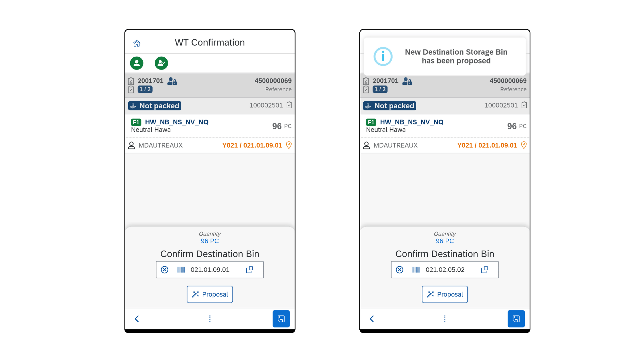
Task: Click bin input field showing 021.02.05.02
Action: pos(445,270)
